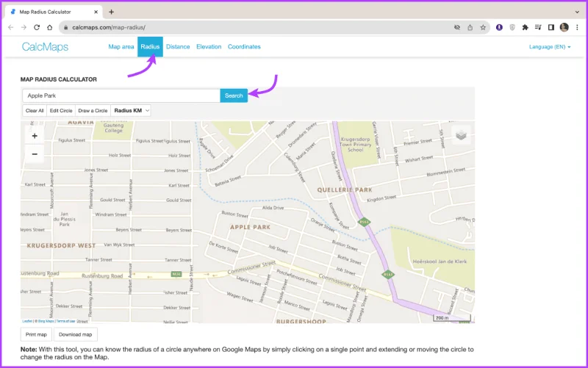Click the browser back arrow
Viewport: 588px width, 368px height.
point(11,27)
